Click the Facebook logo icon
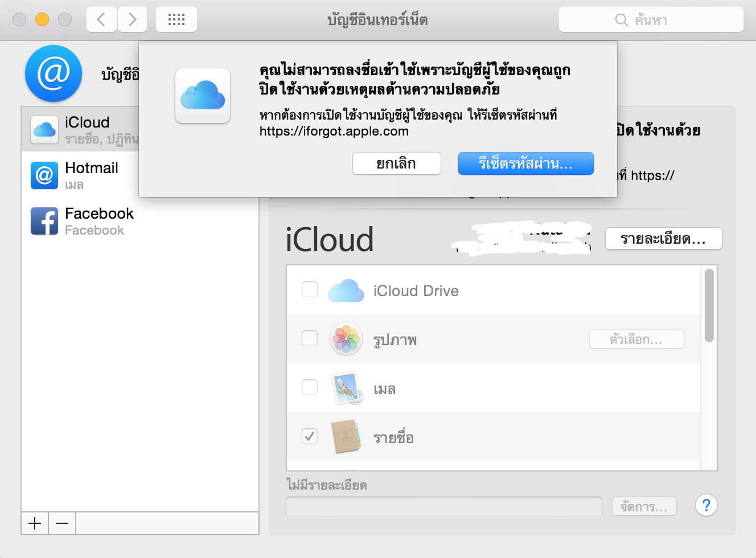Viewport: 756px width, 558px height. click(x=44, y=221)
